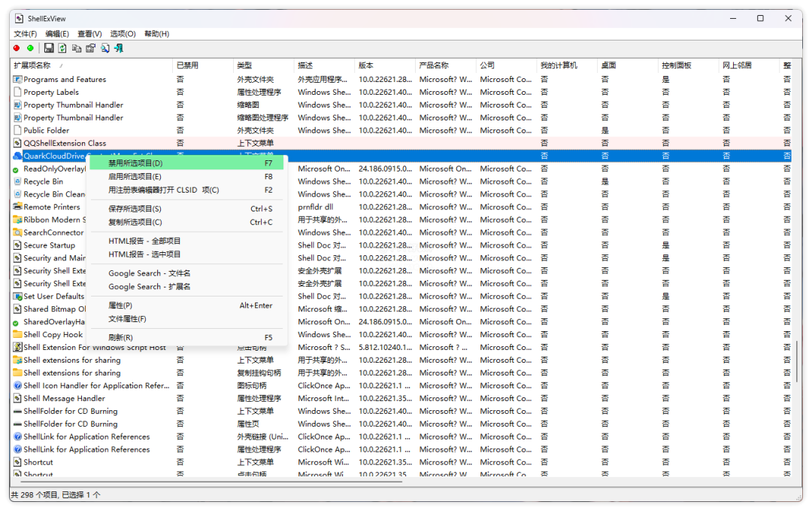Choose 保存所选项目(S) menu entry

(187, 209)
